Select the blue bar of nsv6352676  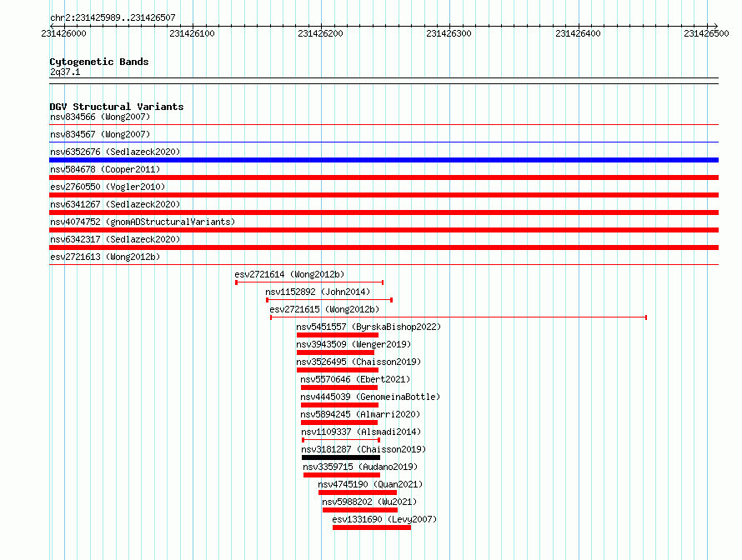click(x=384, y=160)
